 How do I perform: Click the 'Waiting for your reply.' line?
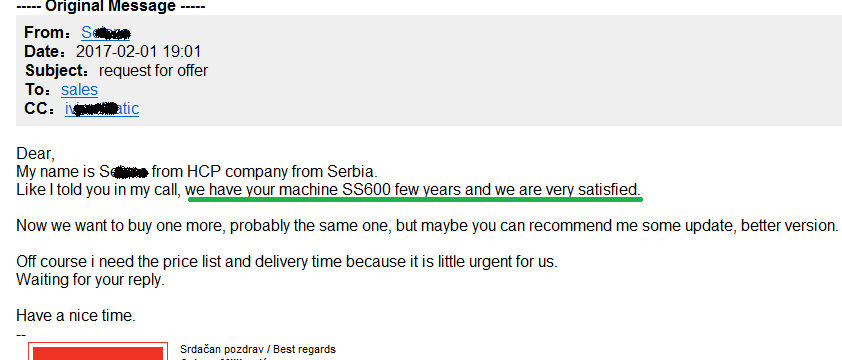(x=90, y=280)
